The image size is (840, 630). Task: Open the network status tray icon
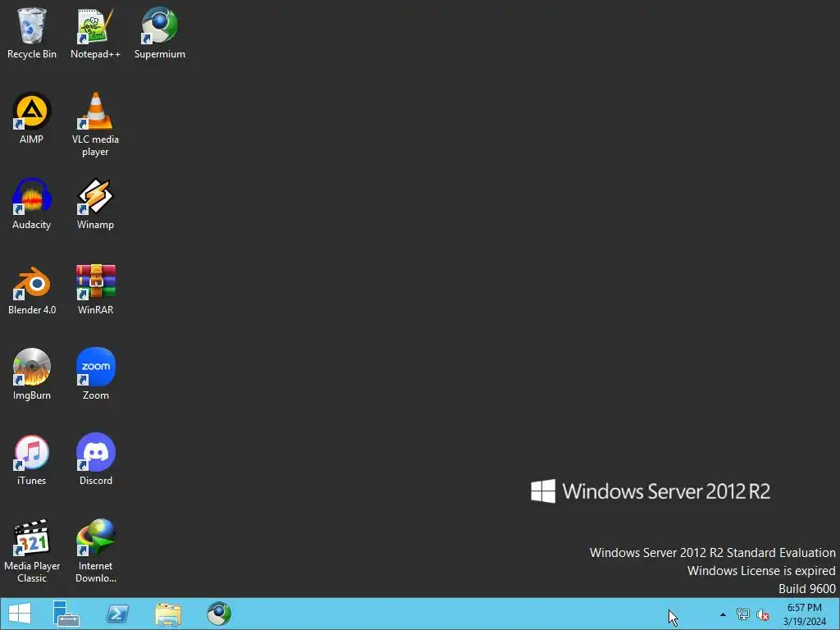[743, 614]
